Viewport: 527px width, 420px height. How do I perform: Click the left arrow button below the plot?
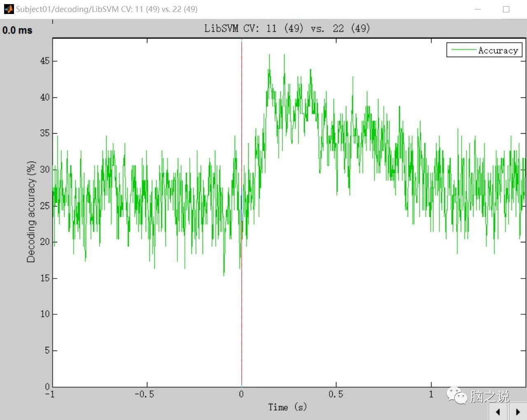click(x=498, y=411)
